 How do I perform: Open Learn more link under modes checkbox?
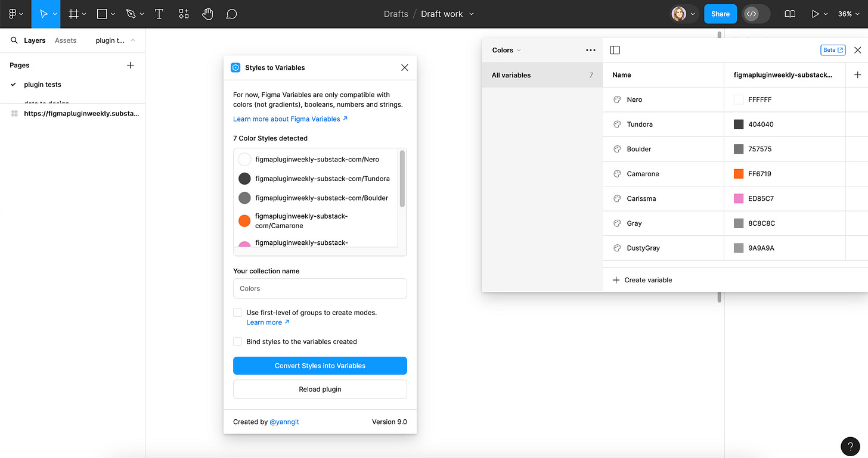tap(268, 322)
